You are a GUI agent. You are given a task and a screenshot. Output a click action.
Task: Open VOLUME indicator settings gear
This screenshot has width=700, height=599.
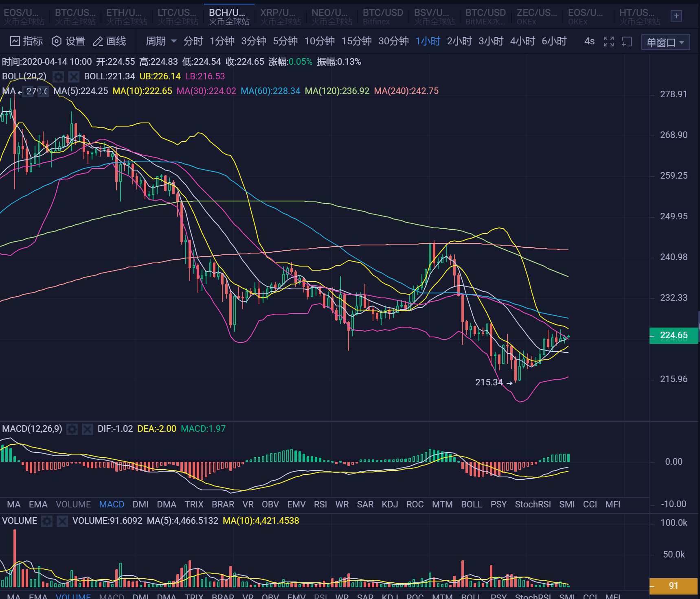point(47,521)
